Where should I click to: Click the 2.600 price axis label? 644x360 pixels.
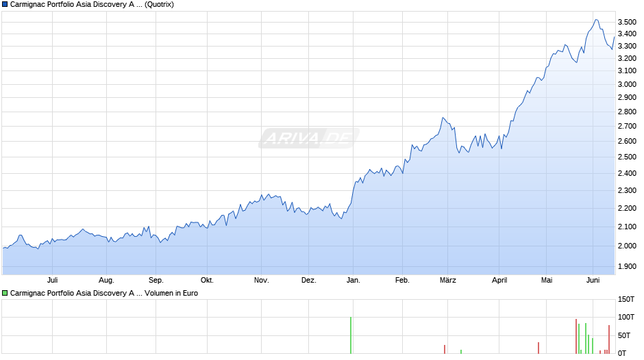click(627, 141)
